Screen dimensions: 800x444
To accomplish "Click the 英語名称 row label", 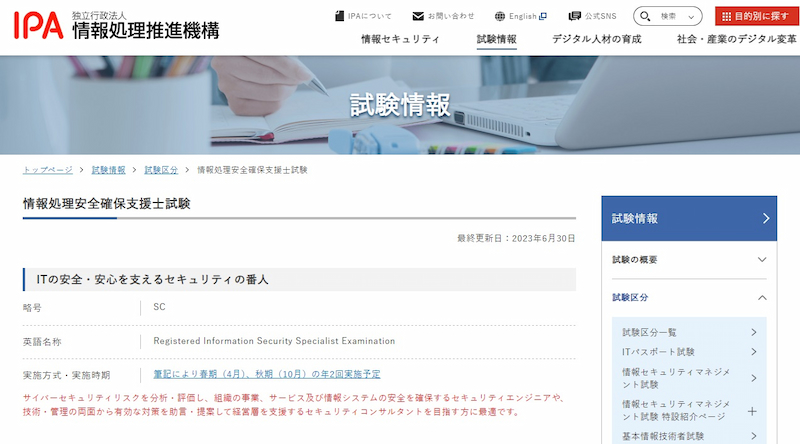I will point(42,342).
